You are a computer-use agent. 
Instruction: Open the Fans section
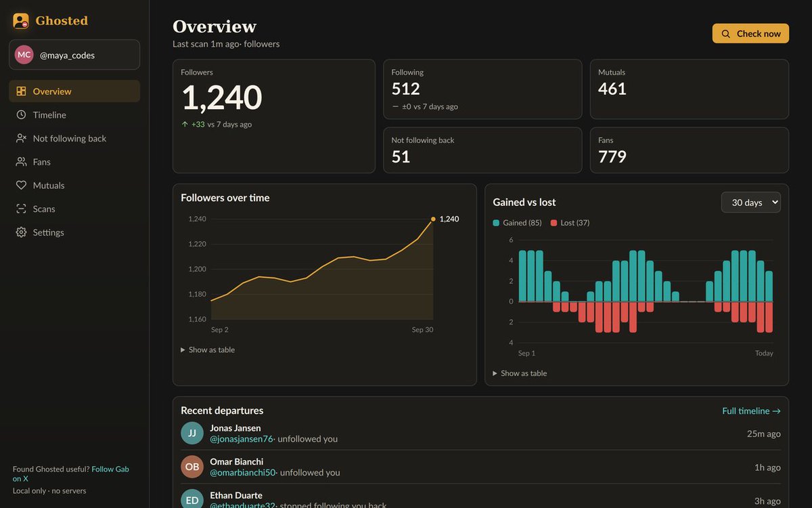[74, 162]
